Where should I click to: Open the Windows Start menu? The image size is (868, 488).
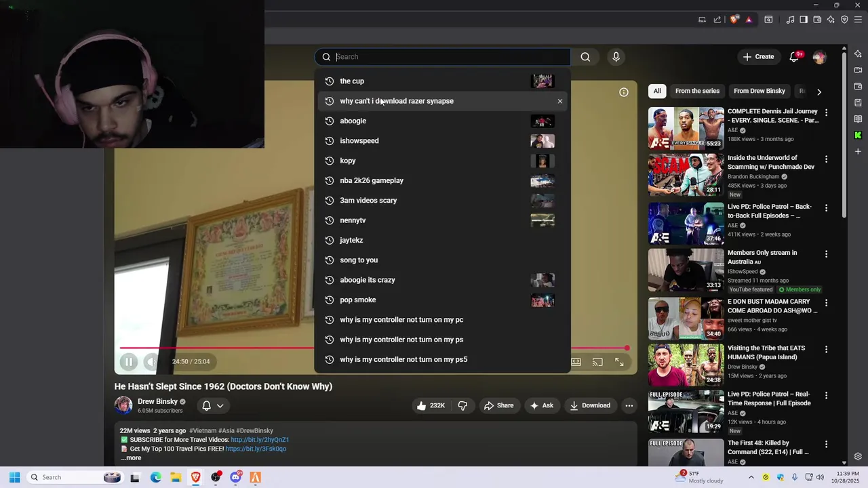point(14,477)
